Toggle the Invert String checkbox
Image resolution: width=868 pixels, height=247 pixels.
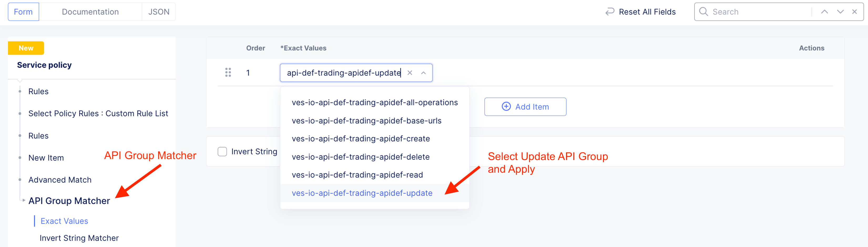point(222,151)
